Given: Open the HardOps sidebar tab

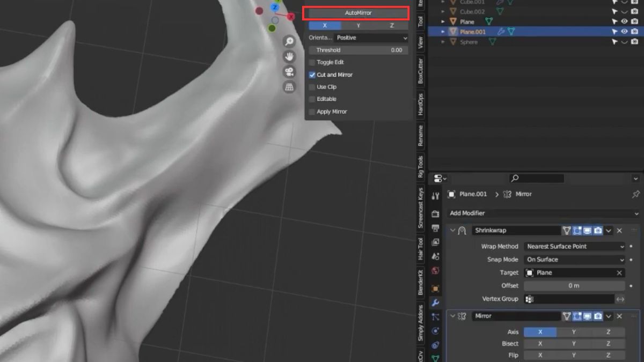Looking at the screenshot, I should 420,105.
